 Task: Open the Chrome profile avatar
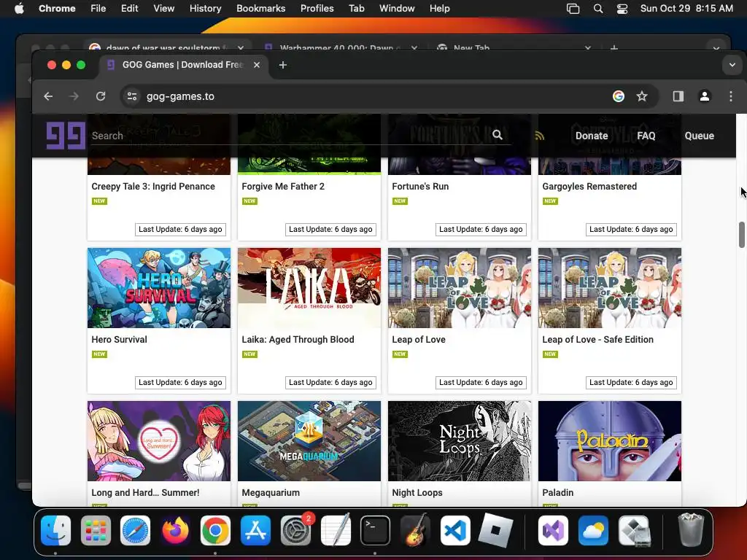coord(705,96)
